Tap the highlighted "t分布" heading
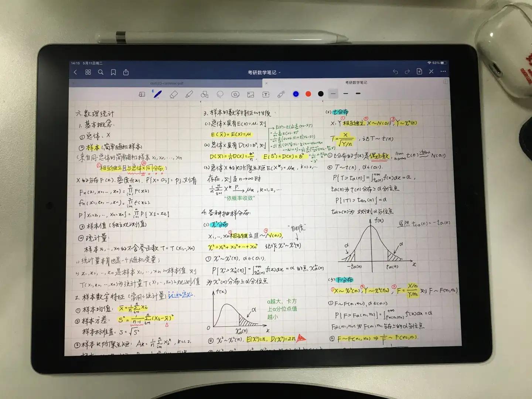The width and height of the screenshot is (532, 399). tap(340, 112)
